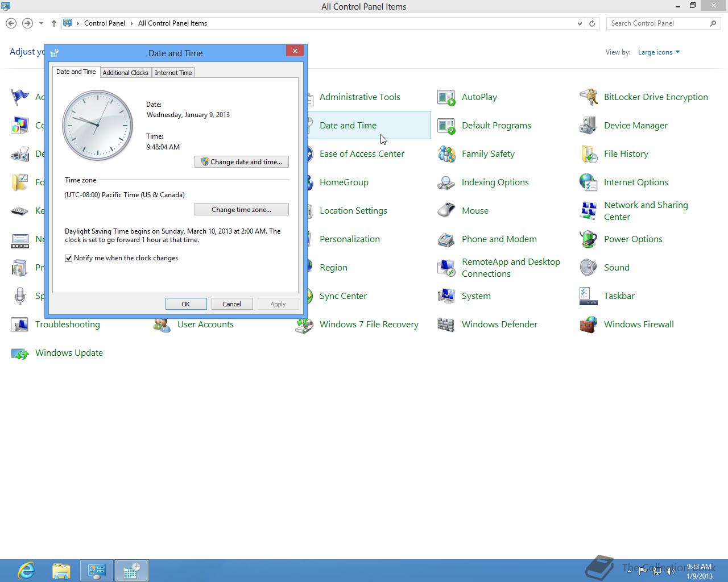This screenshot has width=728, height=582.
Task: Open the View by Large icons dropdown
Action: [x=659, y=52]
